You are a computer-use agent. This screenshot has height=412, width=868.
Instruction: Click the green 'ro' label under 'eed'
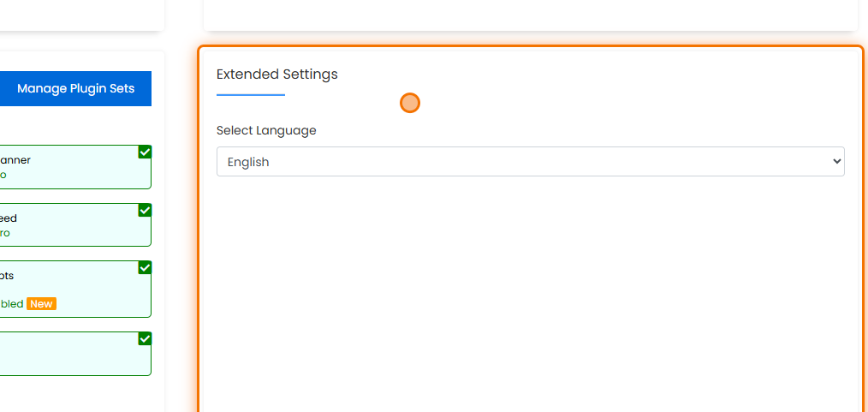(5, 233)
